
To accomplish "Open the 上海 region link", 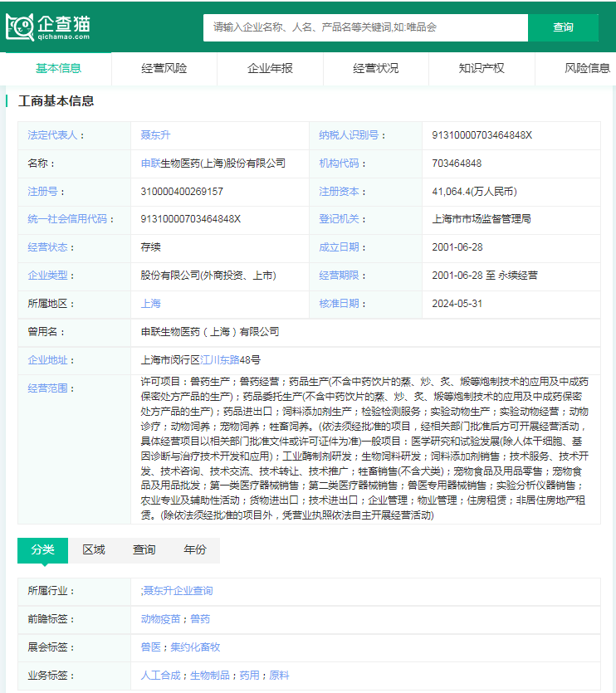I will pyautogui.click(x=151, y=304).
